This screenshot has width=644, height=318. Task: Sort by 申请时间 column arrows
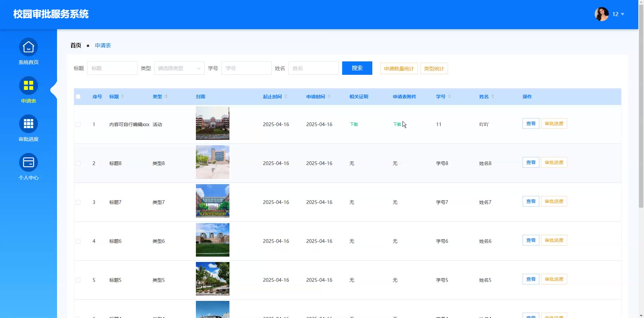[329, 97]
